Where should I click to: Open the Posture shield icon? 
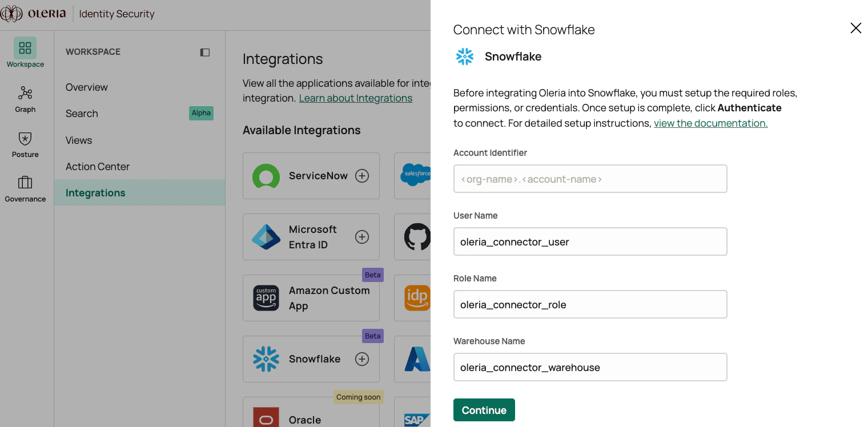pyautogui.click(x=25, y=138)
